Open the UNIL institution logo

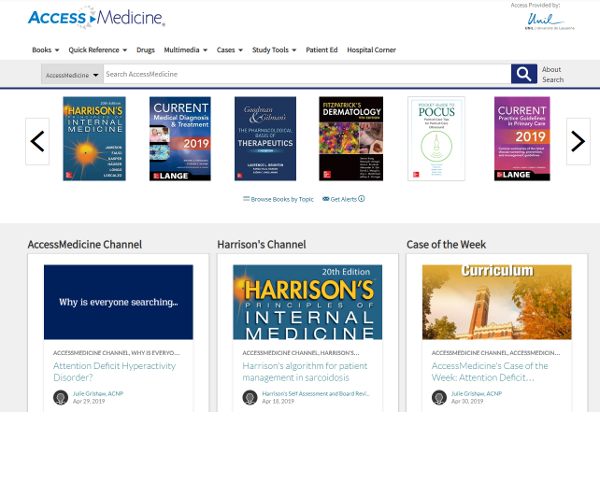[549, 21]
